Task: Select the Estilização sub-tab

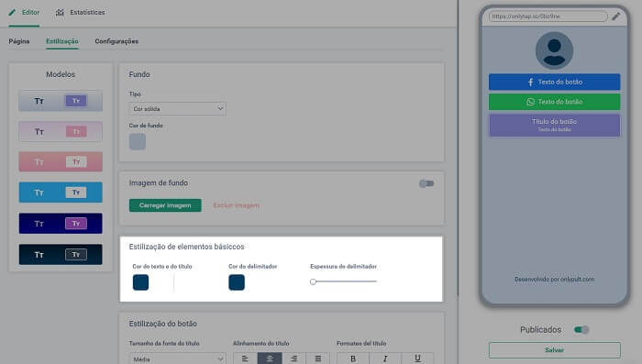Action: (62, 41)
